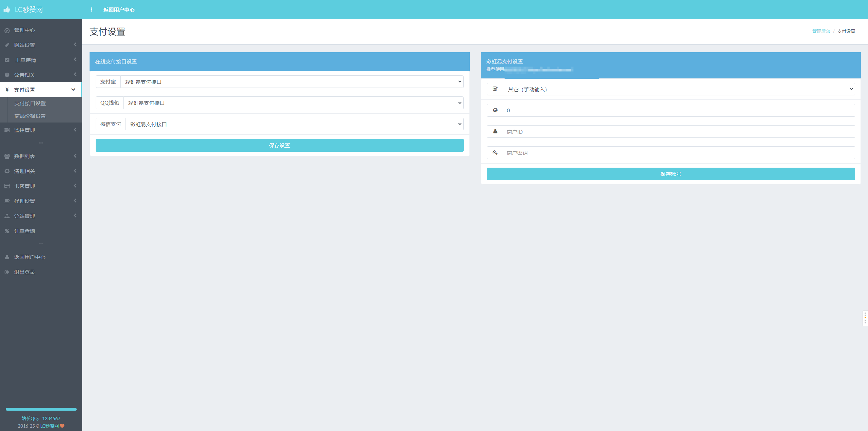Click the check-square icon before 其它 dropdown
This screenshot has width=868, height=431.
coord(495,89)
